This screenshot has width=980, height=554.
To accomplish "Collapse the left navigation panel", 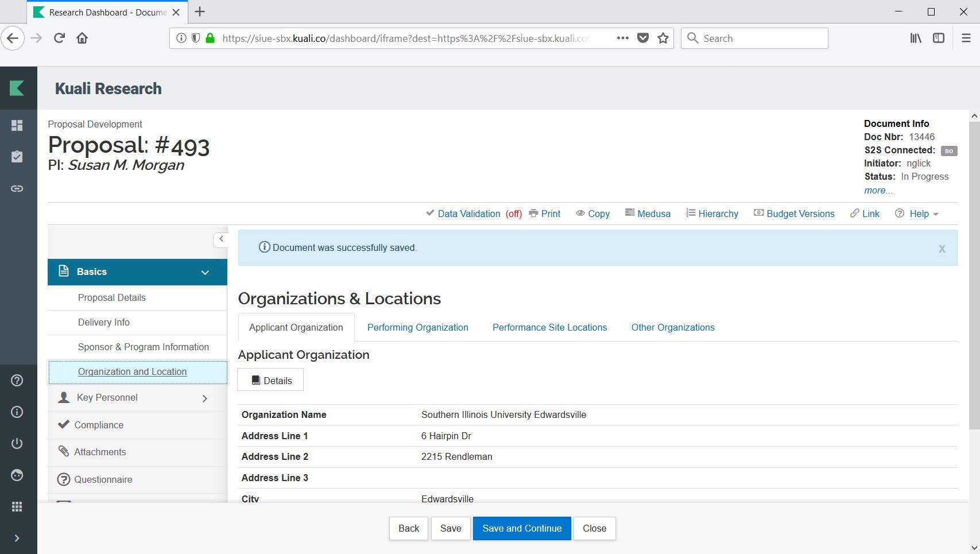I will (221, 239).
